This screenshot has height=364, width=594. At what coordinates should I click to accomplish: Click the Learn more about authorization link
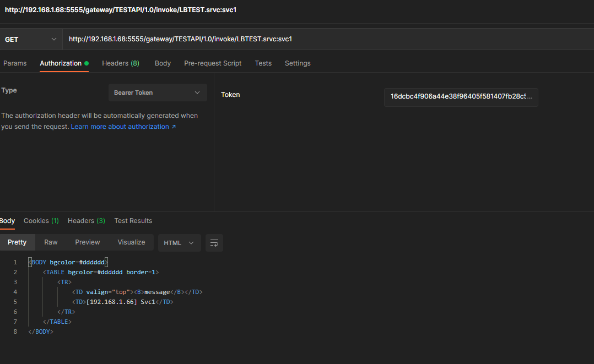[x=123, y=127]
